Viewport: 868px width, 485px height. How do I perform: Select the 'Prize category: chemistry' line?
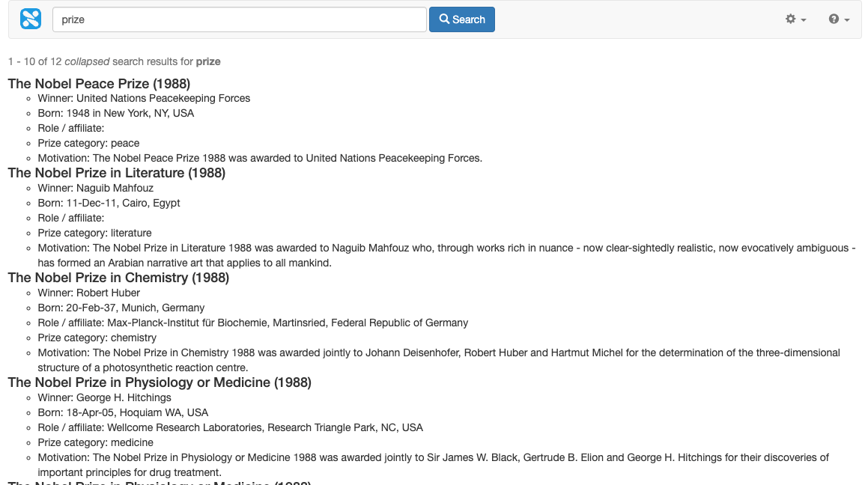point(97,338)
